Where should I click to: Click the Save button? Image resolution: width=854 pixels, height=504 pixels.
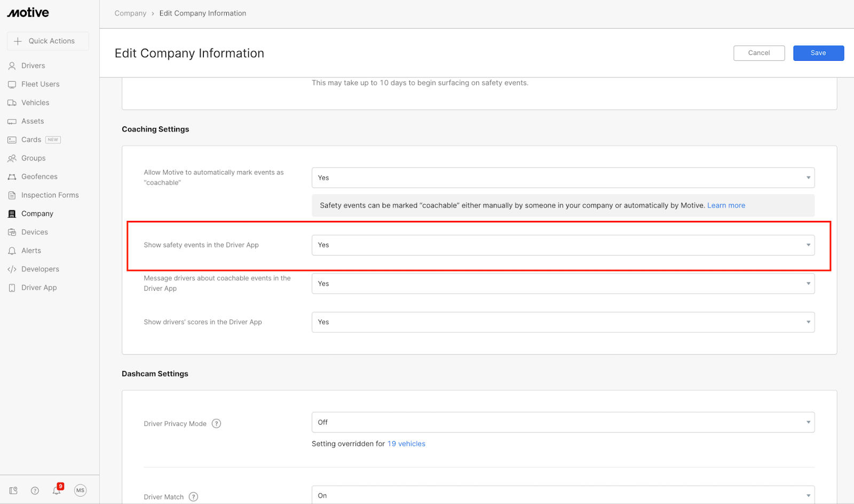[818, 53]
